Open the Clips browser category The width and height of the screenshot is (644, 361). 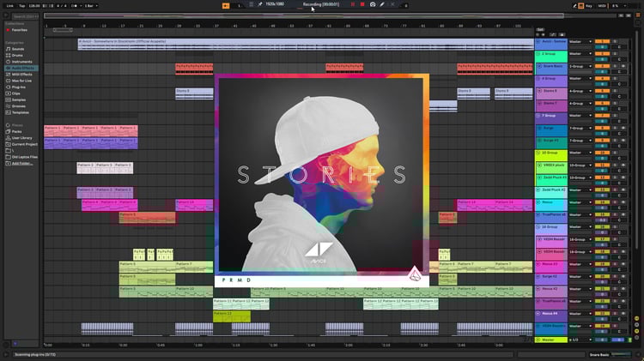click(16, 93)
